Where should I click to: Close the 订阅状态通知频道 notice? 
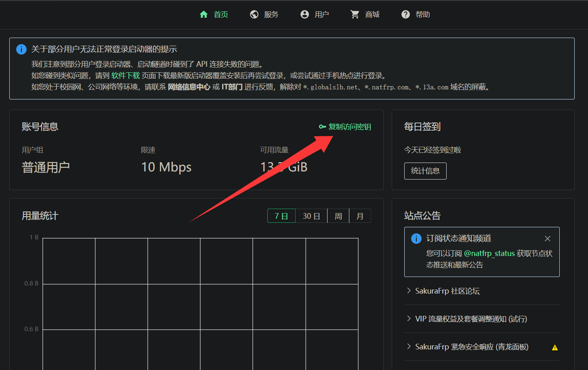(x=548, y=239)
